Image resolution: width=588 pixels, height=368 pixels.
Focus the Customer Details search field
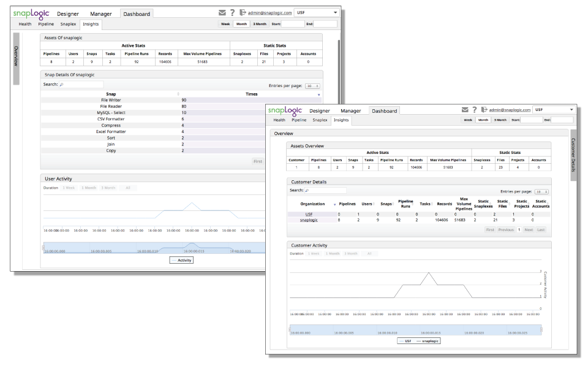point(325,190)
